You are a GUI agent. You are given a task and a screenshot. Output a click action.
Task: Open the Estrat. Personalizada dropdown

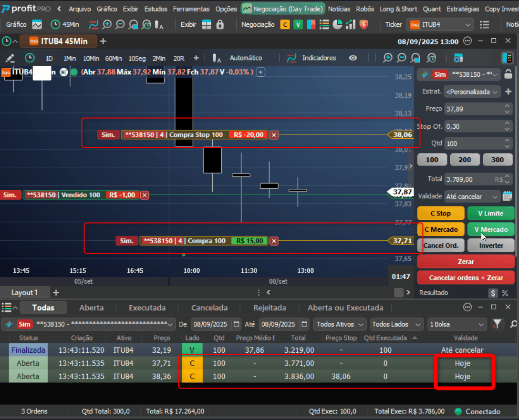tap(472, 92)
